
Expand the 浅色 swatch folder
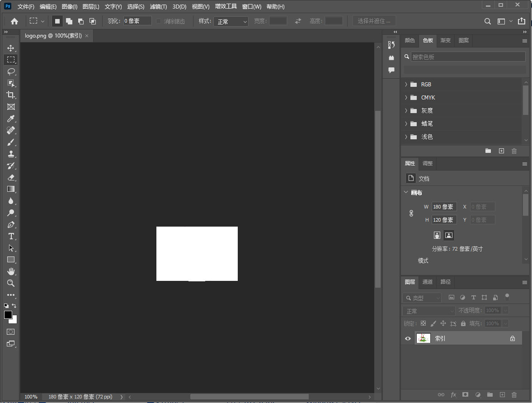tap(406, 137)
